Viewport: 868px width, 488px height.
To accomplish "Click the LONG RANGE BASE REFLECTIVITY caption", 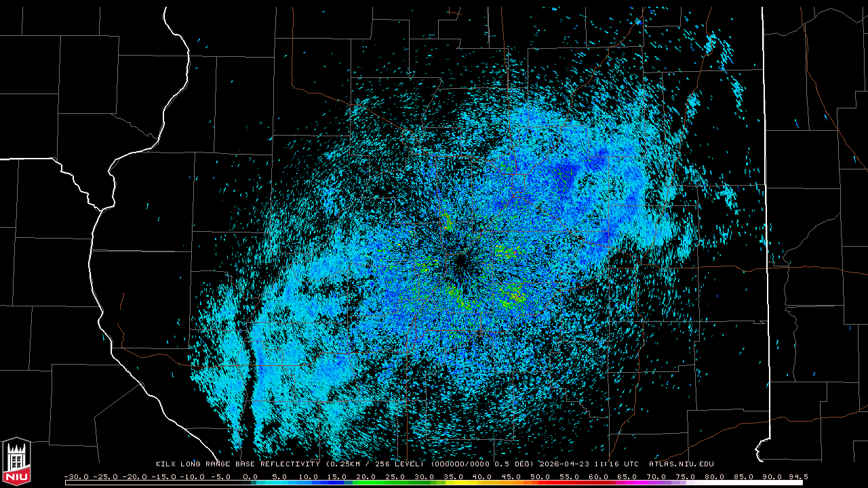I will pyautogui.click(x=250, y=464).
